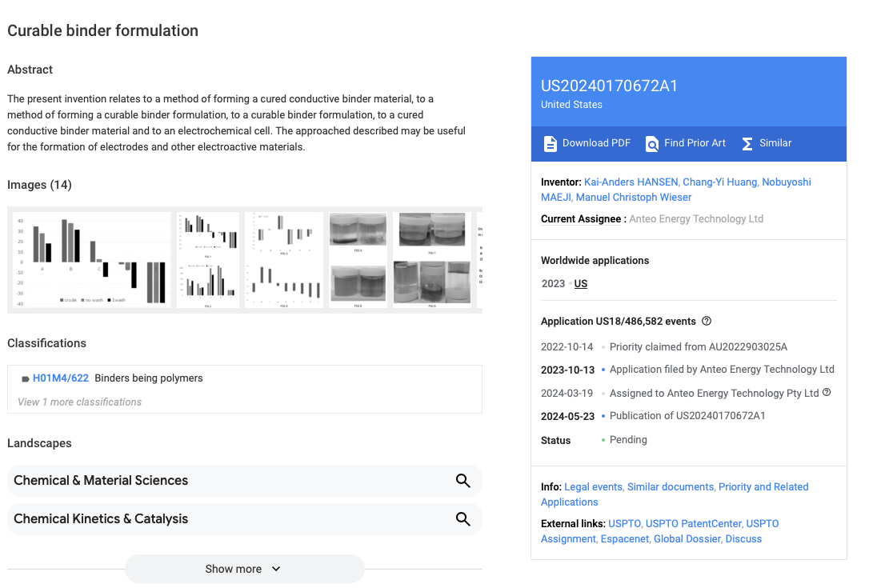The width and height of the screenshot is (893, 588).
Task: Open the H01M4/622 classification link
Action: [x=60, y=378]
